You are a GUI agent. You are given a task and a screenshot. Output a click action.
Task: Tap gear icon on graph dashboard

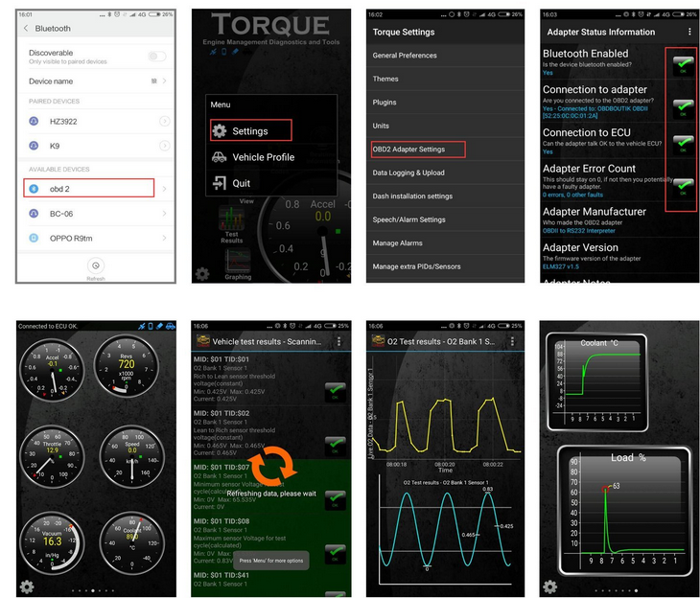[x=550, y=586]
